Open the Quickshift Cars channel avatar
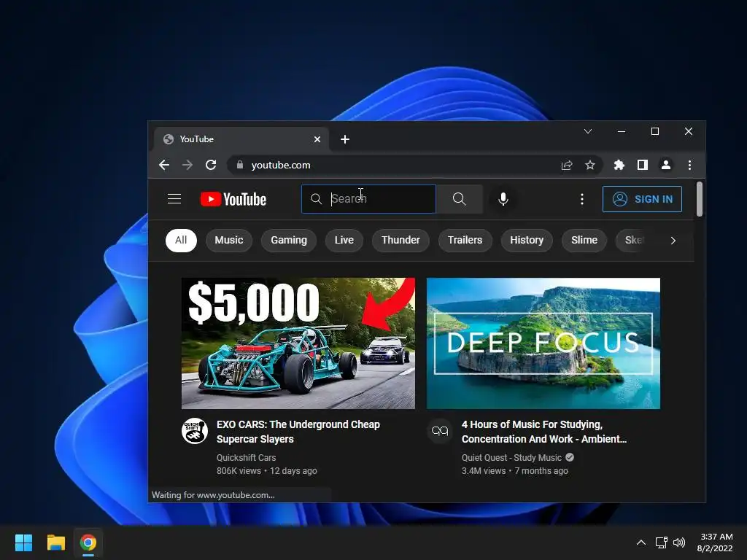Image resolution: width=747 pixels, height=560 pixels. click(194, 430)
